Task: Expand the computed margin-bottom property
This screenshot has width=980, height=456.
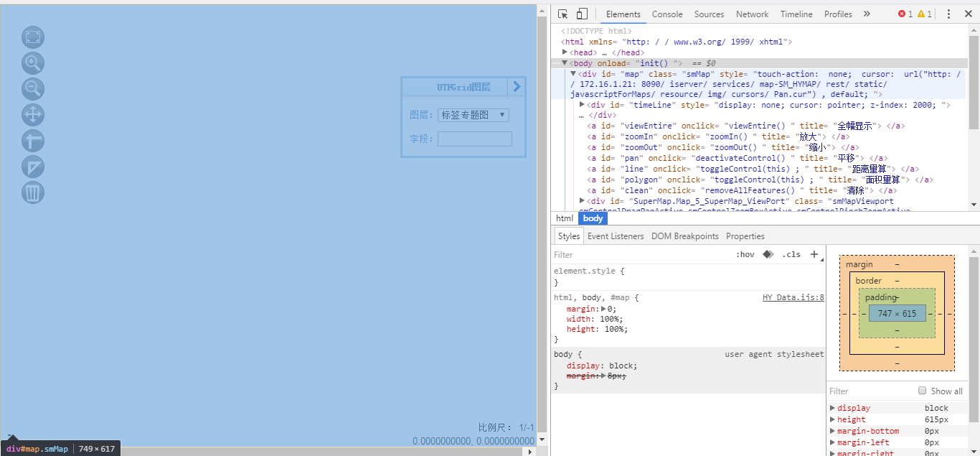Action: pyautogui.click(x=832, y=431)
